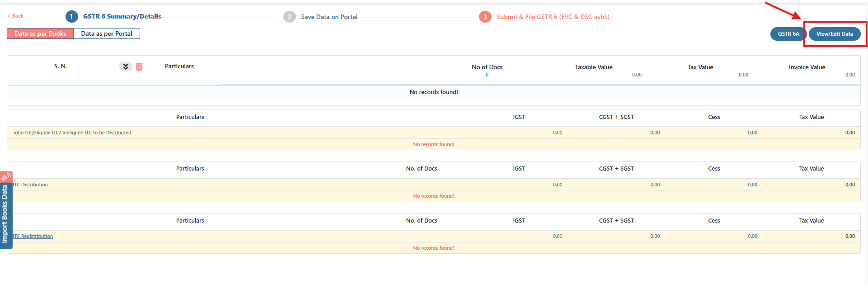This screenshot has height=285, width=868.
Task: Click the GSTR 6A button
Action: tap(788, 34)
